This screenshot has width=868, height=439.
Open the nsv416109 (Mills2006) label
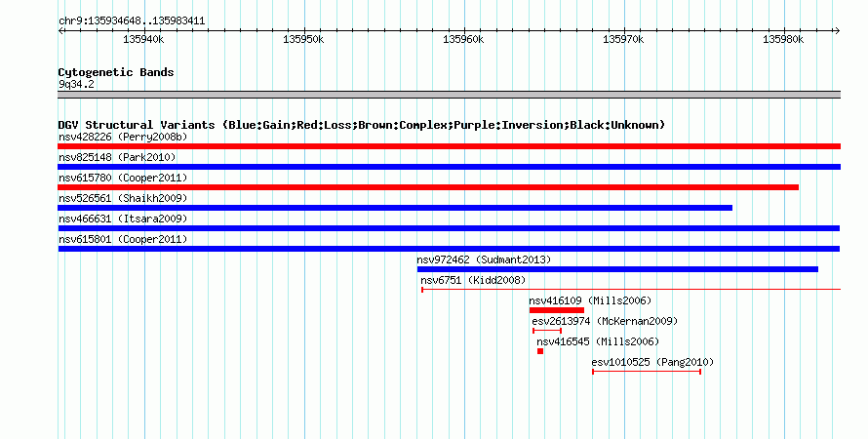point(590,300)
